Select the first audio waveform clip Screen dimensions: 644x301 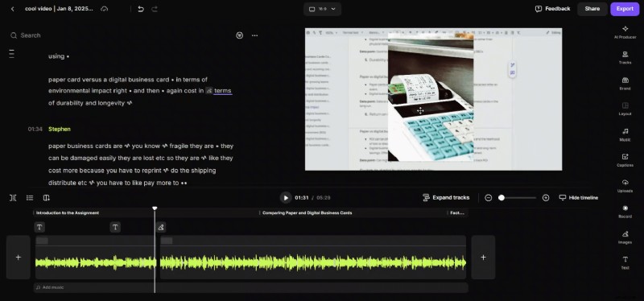pyautogui.click(x=95, y=258)
